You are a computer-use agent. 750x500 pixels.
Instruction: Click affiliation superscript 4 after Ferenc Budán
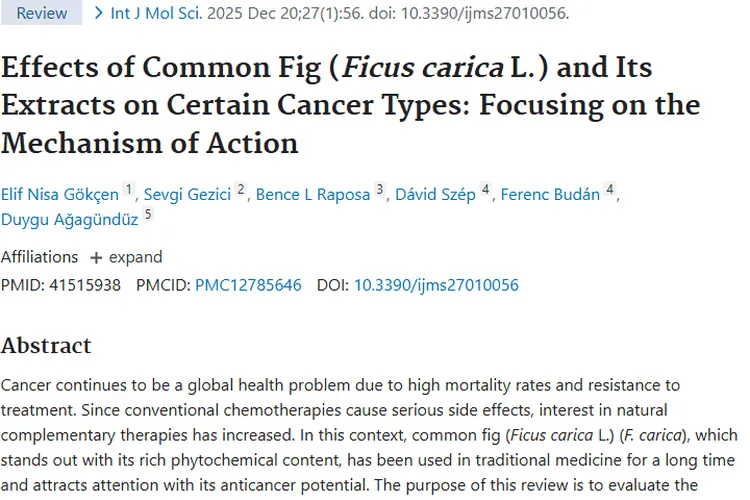click(x=610, y=189)
